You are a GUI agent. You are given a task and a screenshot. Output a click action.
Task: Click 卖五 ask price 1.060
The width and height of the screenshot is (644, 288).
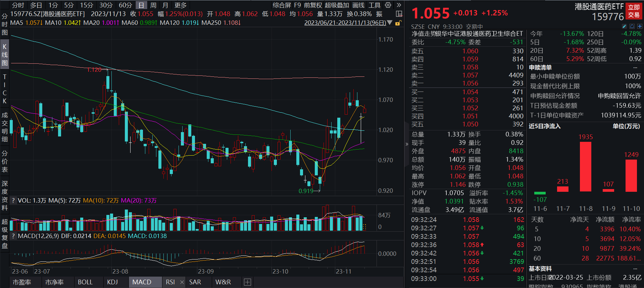click(x=470, y=51)
